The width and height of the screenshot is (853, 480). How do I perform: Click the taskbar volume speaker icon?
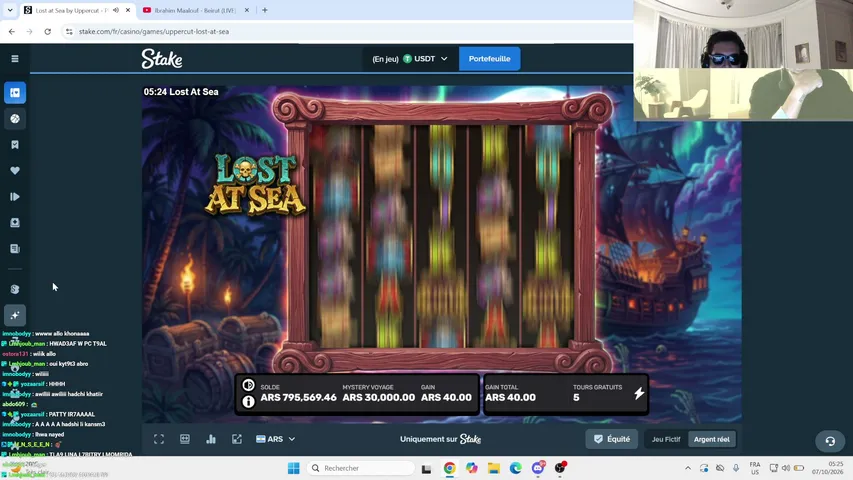(x=786, y=468)
